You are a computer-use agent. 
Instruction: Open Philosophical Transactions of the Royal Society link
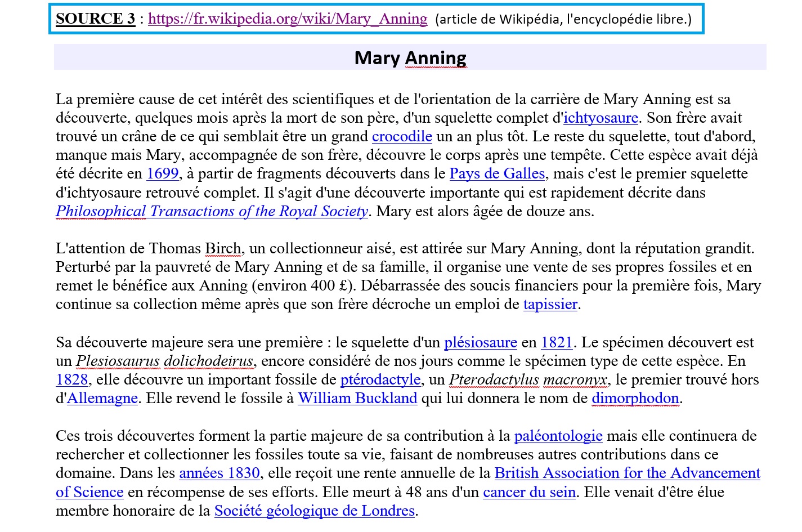pyautogui.click(x=212, y=211)
